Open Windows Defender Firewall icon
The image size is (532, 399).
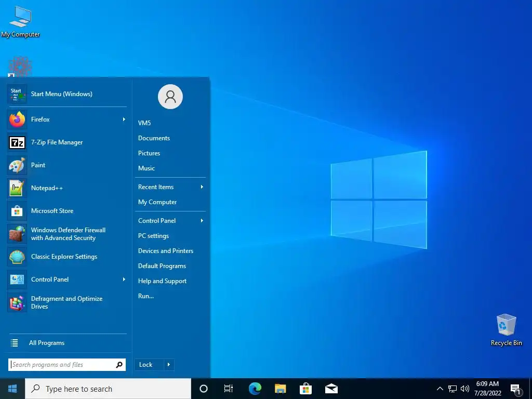pyautogui.click(x=17, y=234)
